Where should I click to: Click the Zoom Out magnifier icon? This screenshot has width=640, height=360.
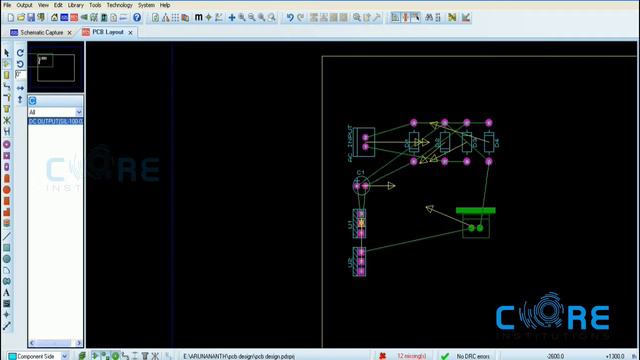pyautogui.click(x=251, y=18)
